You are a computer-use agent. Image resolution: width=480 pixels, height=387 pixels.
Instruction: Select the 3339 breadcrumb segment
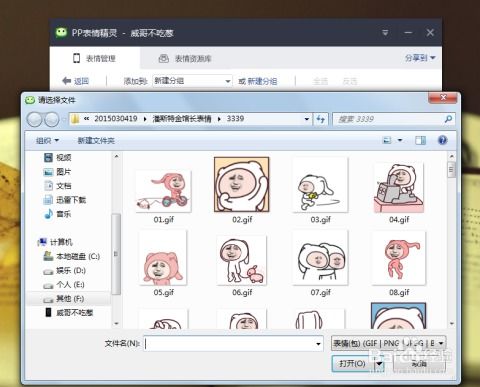(235, 119)
